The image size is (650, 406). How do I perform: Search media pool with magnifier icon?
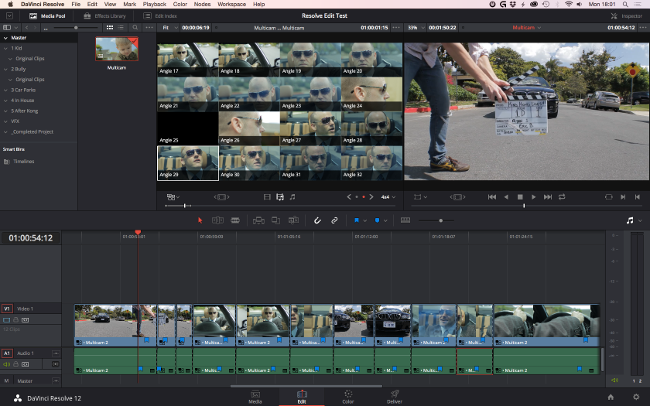click(x=135, y=27)
